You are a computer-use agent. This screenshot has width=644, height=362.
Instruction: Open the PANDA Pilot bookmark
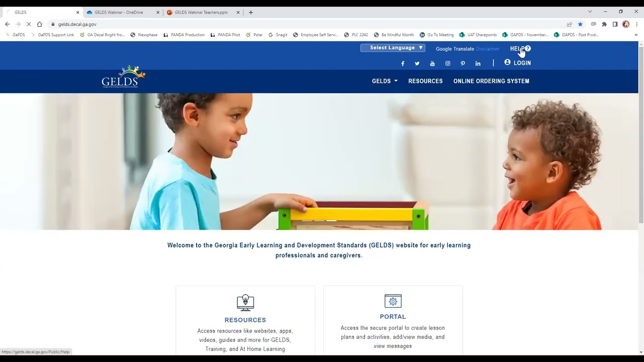click(x=225, y=35)
